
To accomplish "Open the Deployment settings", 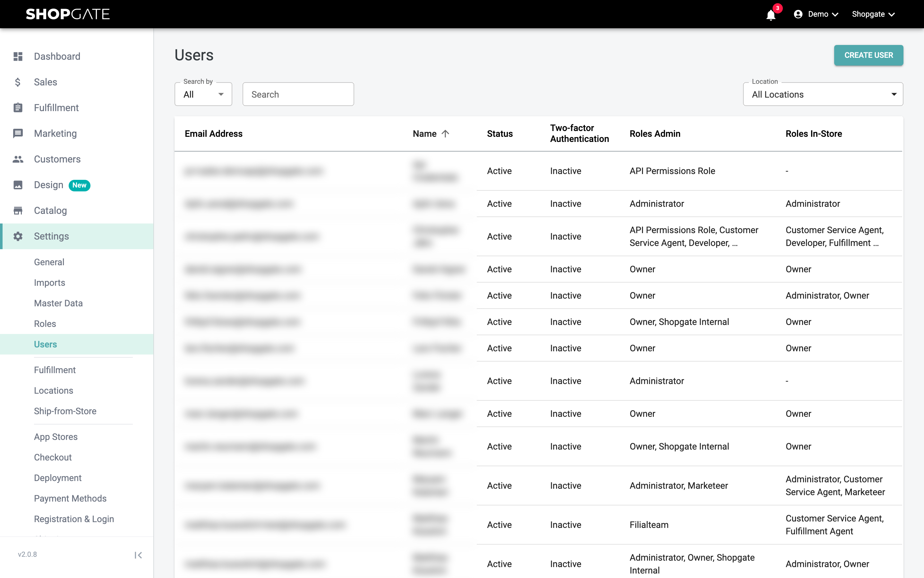I will [58, 478].
